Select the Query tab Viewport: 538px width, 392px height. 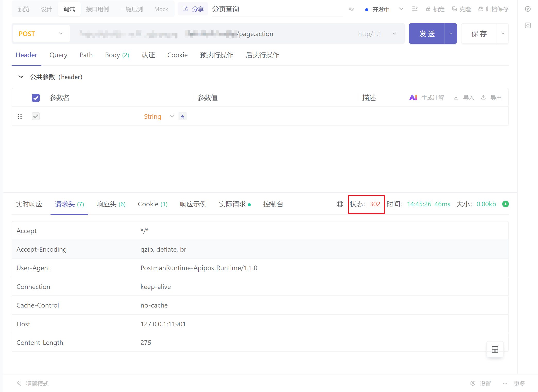point(58,55)
